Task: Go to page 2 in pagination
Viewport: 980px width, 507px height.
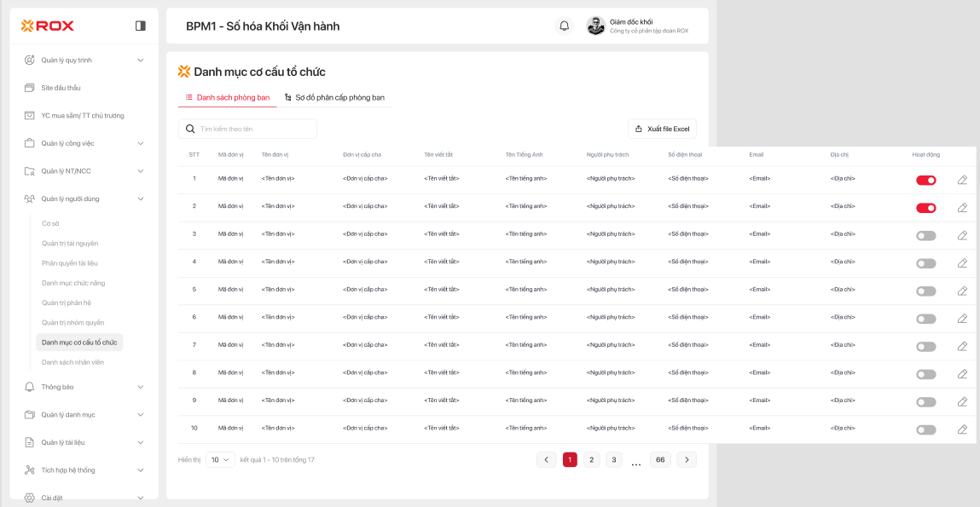Action: [592, 459]
